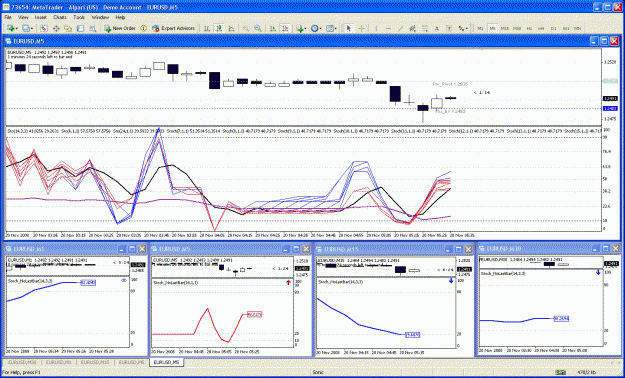Zoom out of the chart
Screen dimensions: 625x378
258,28
